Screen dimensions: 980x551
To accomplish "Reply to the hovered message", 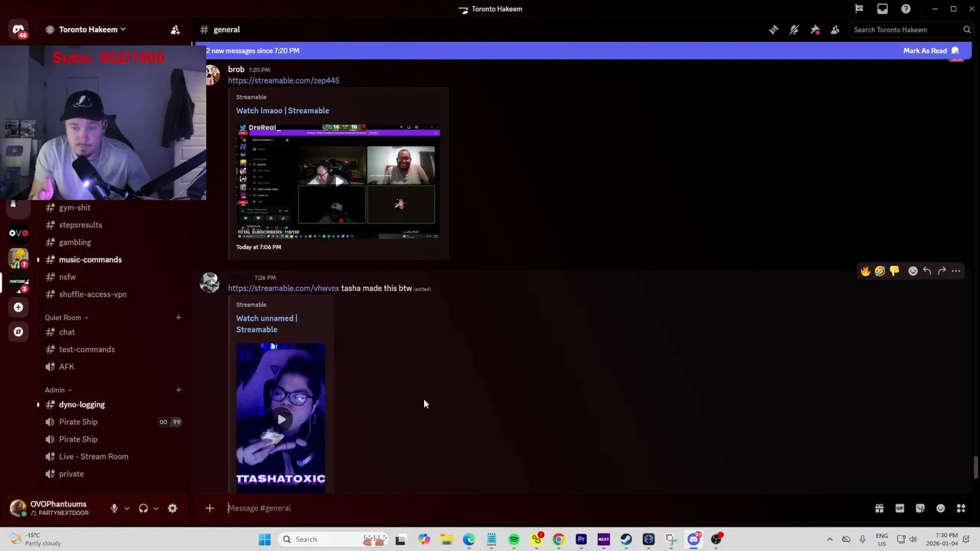I will tap(927, 271).
